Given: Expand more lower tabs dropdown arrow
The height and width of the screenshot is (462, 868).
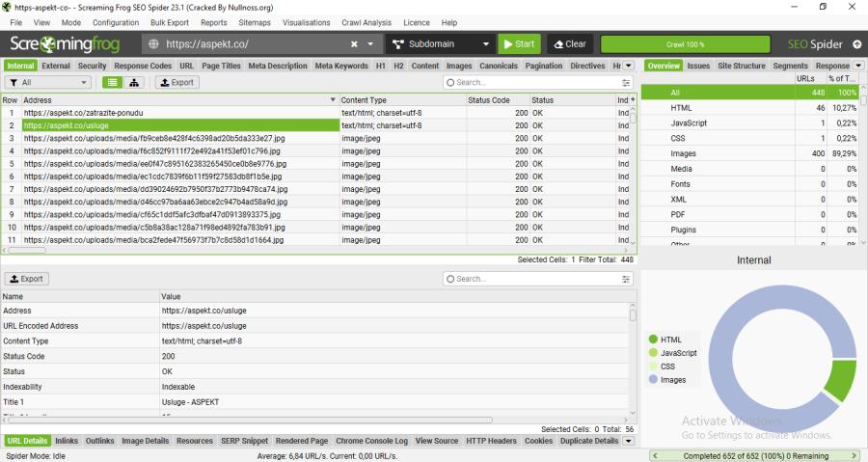Looking at the screenshot, I should coord(628,441).
